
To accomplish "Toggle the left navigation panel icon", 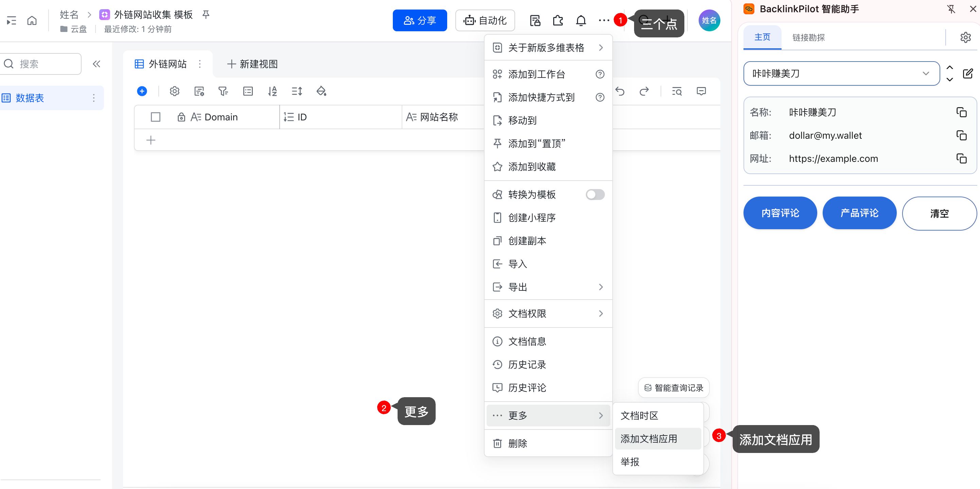I will [x=12, y=20].
